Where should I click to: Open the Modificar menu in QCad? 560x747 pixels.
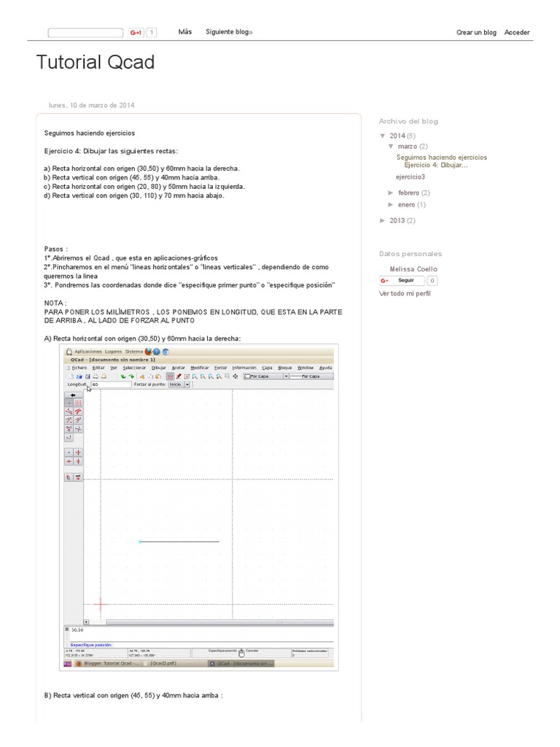tap(200, 368)
